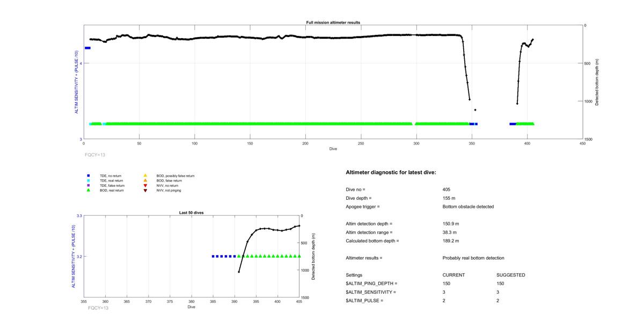Screen dimensions: 644x334
Task: Click the 'Calculated bottom depth =' label
Action: 372,241
